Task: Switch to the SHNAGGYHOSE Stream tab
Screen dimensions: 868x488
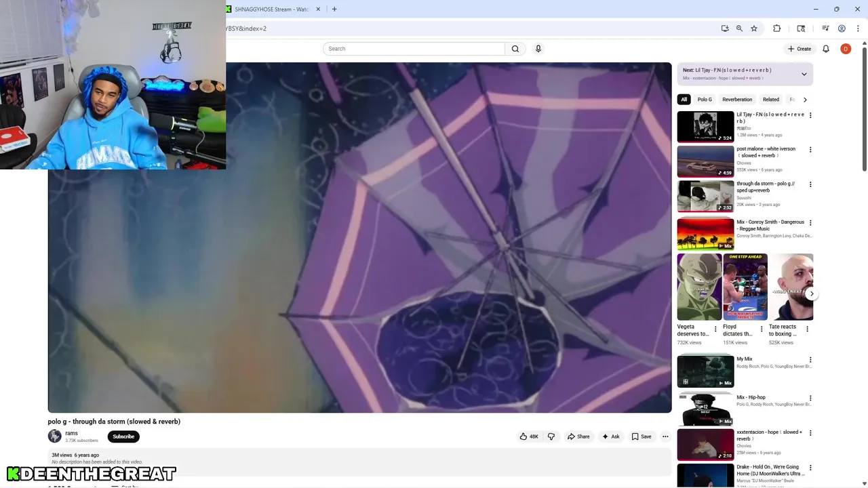Action: tap(271, 9)
